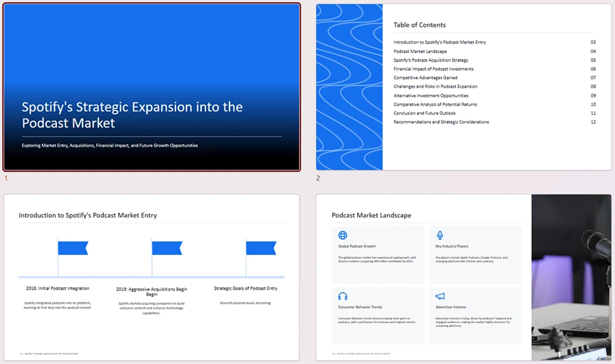Screen dimensions: 615x364
Task: Select the Table of Contents slide's wavy blue panel
Action: click(x=349, y=87)
